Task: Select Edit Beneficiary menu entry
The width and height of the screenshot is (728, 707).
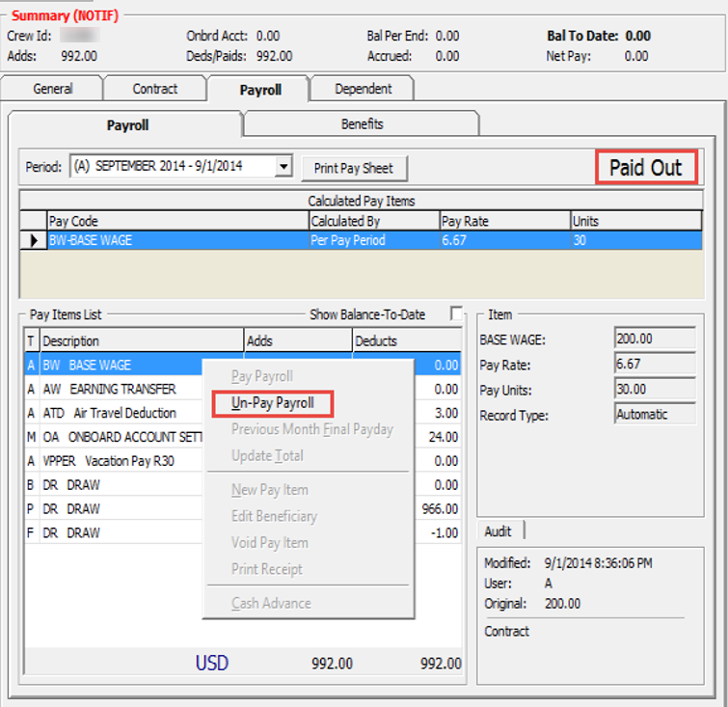Action: click(275, 517)
